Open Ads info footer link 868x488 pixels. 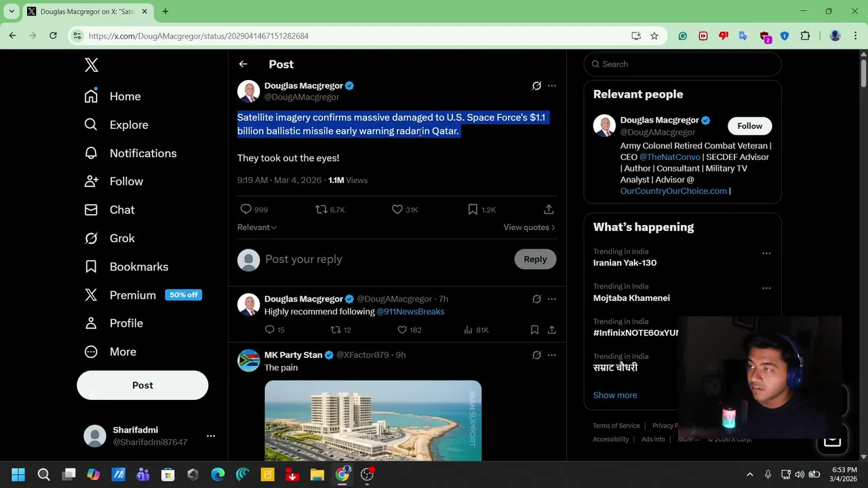[x=653, y=439]
